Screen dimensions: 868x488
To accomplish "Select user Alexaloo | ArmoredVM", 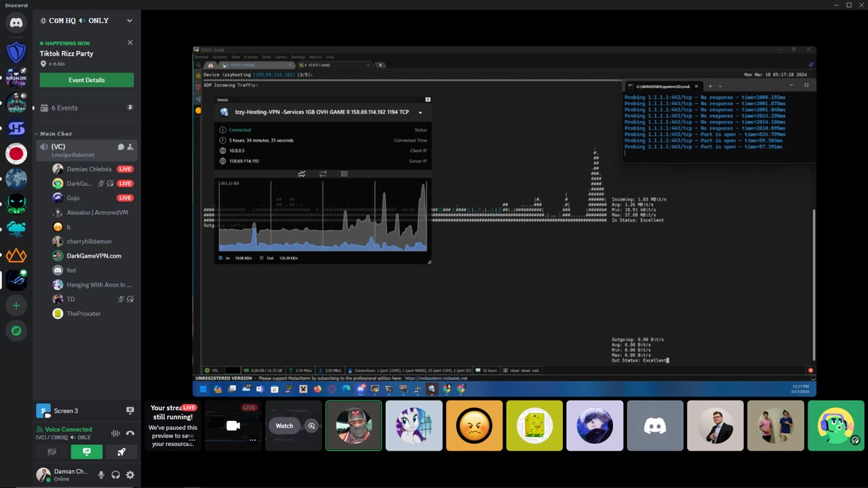I will (x=92, y=212).
